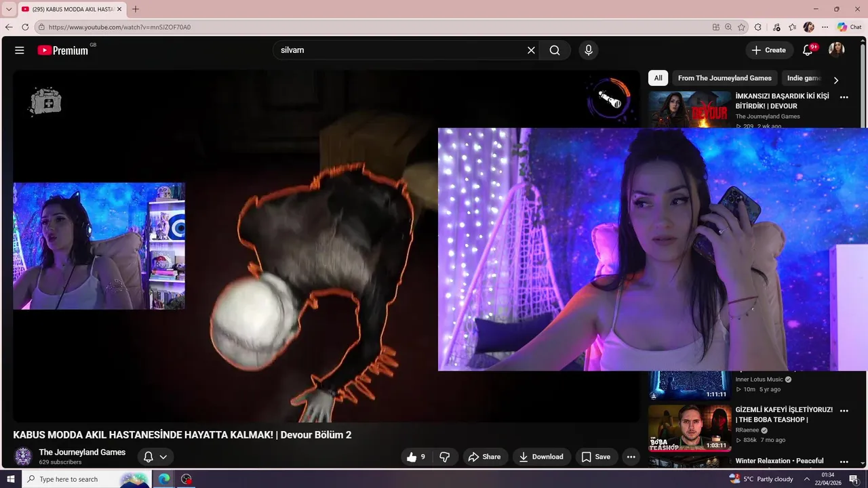
Task: Open the favorites list
Action: click(x=792, y=27)
